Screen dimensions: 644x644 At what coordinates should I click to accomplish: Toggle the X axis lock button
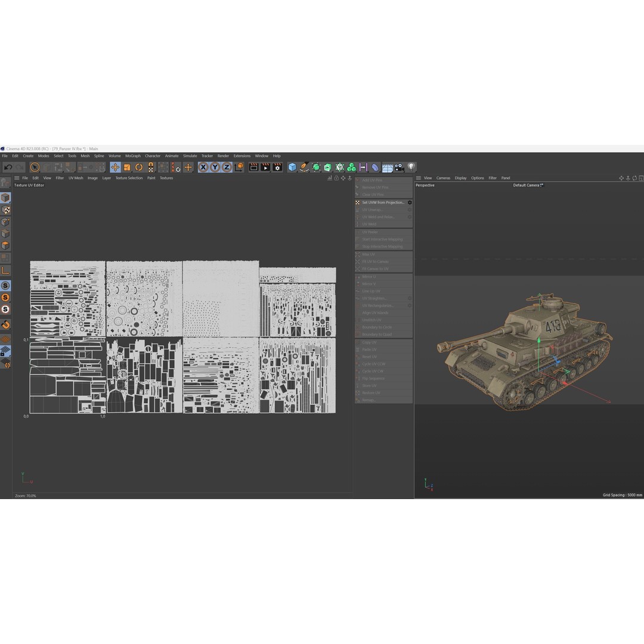(x=202, y=167)
